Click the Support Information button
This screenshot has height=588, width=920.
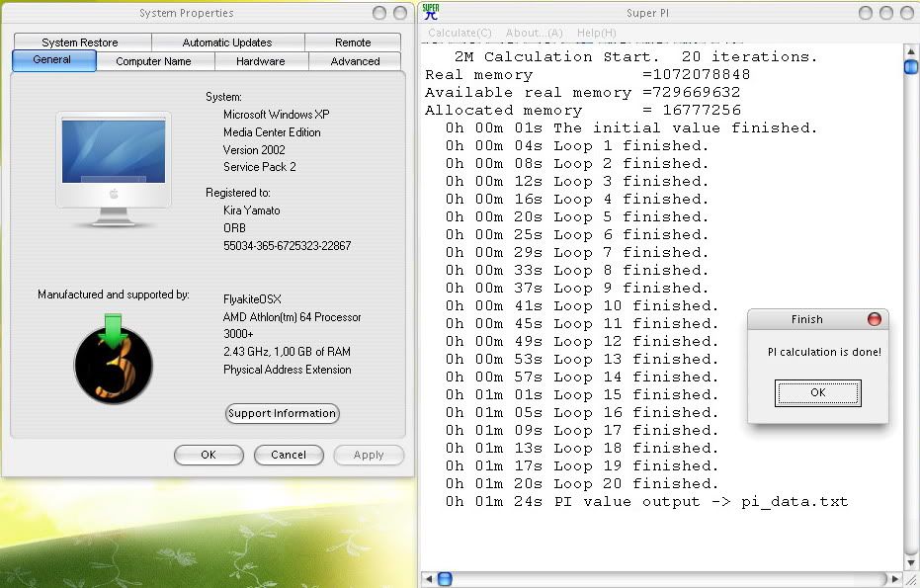[283, 413]
